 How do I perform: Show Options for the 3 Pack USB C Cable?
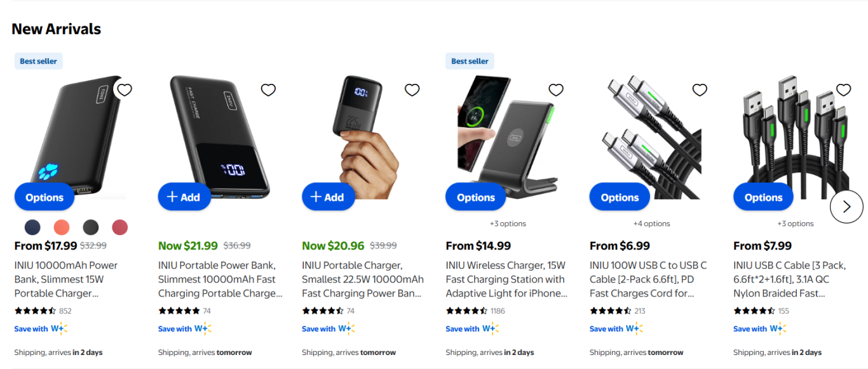click(763, 197)
